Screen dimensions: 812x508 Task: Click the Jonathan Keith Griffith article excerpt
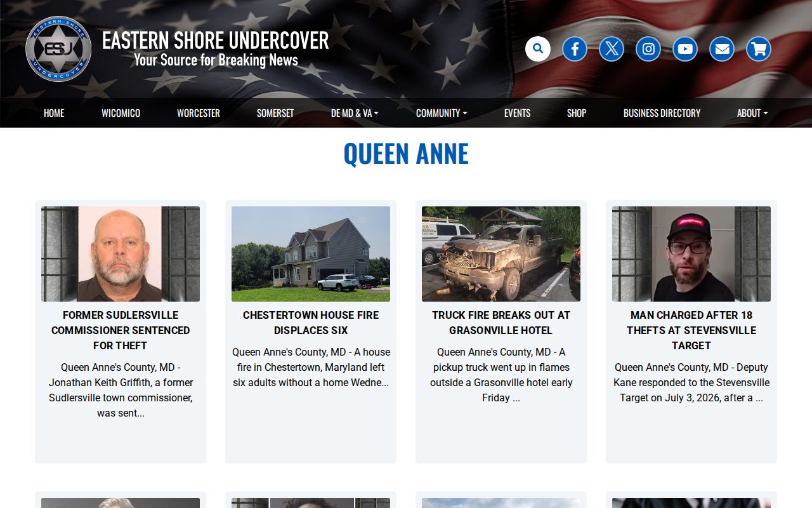(x=121, y=390)
